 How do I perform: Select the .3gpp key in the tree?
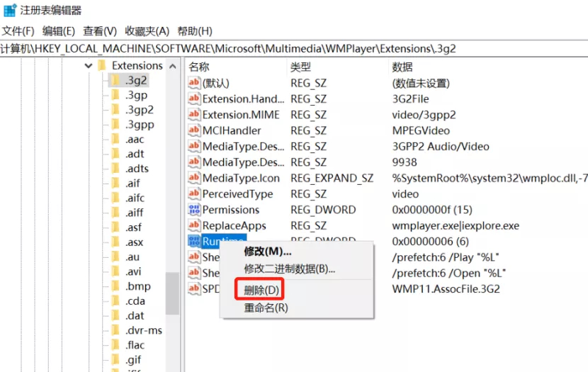click(x=140, y=125)
